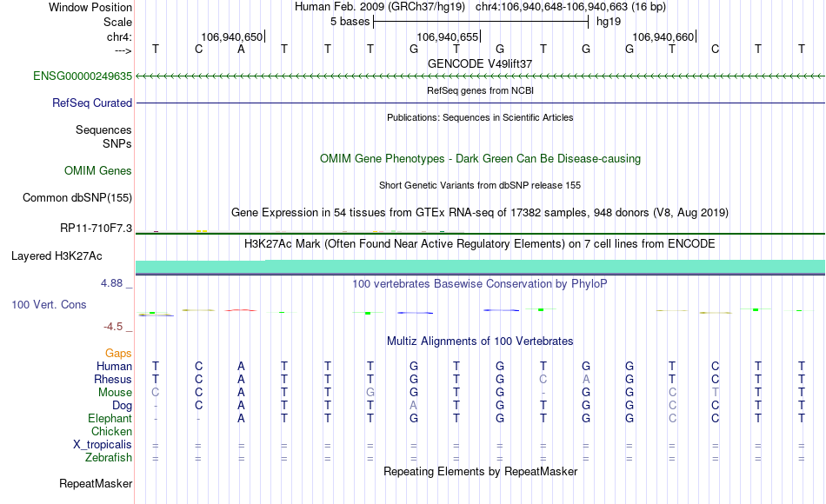Click the SNPs label below Sequences
Screen dimensions: 826x504
coord(117,143)
